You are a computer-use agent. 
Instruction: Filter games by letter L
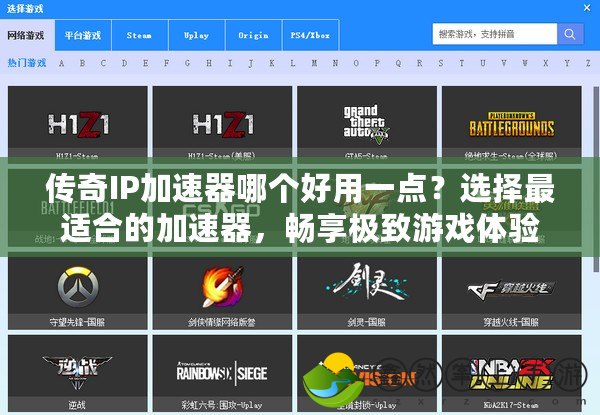(x=293, y=63)
